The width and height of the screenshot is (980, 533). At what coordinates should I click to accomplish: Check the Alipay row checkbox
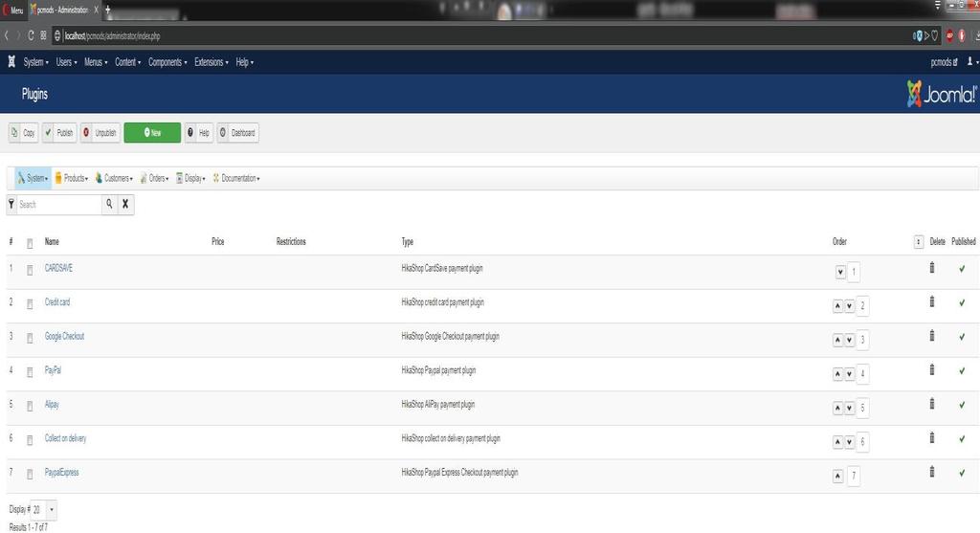click(30, 406)
